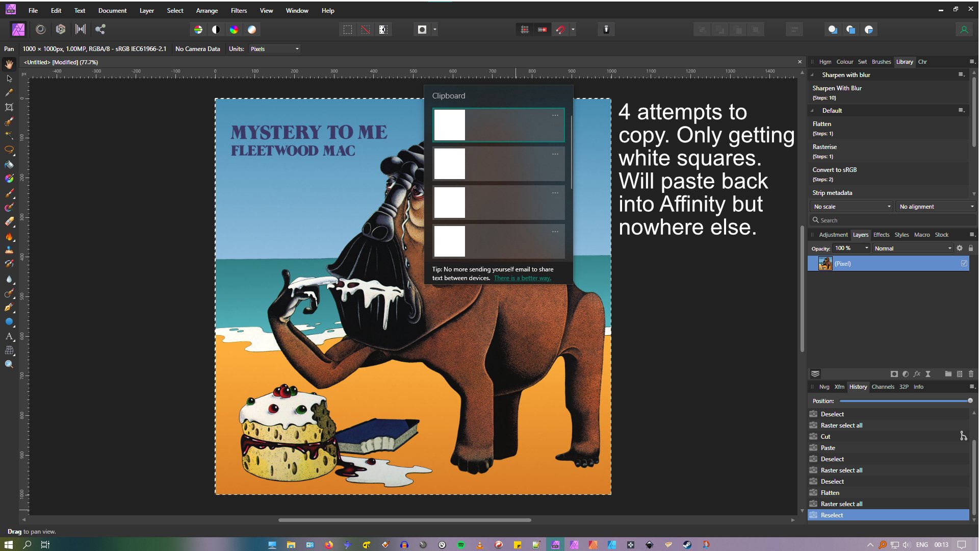This screenshot has width=980, height=551.
Task: Collapse the Default macro category
Action: pos(812,111)
